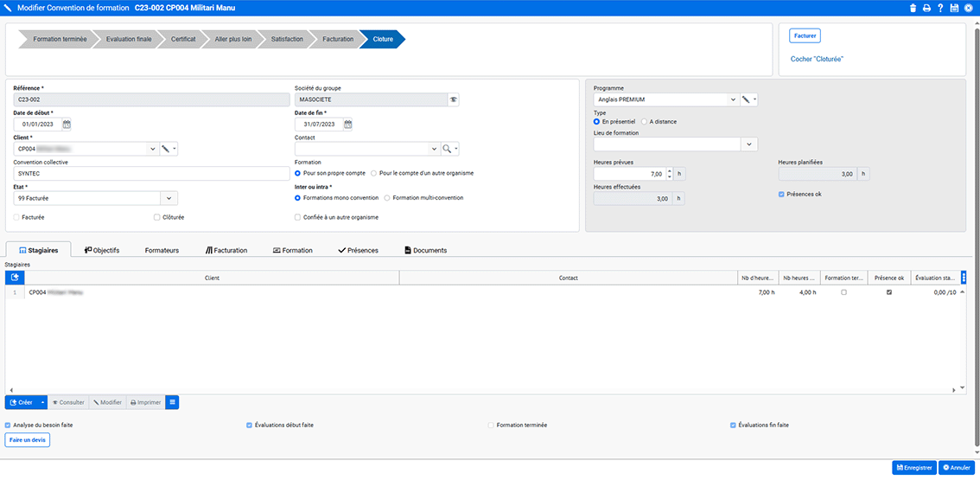Tick the Formation terminée checkbox at bottom
The width and height of the screenshot is (980, 480).
[491, 426]
